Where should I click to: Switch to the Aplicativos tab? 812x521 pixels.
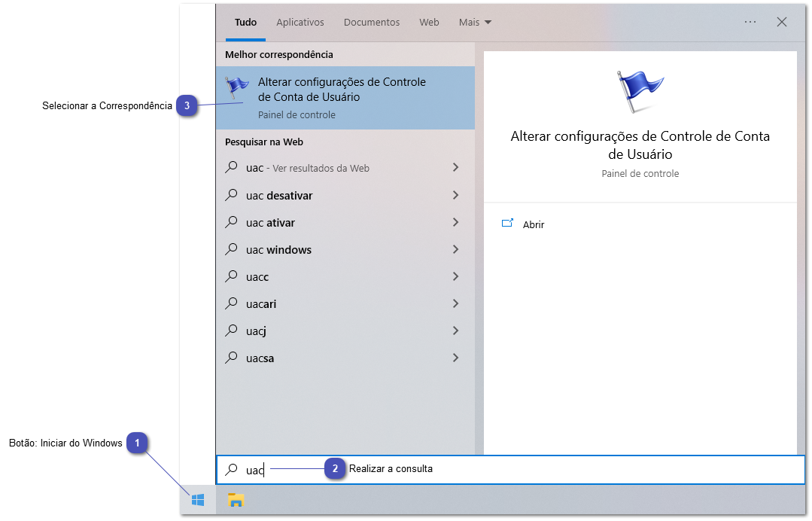[300, 22]
